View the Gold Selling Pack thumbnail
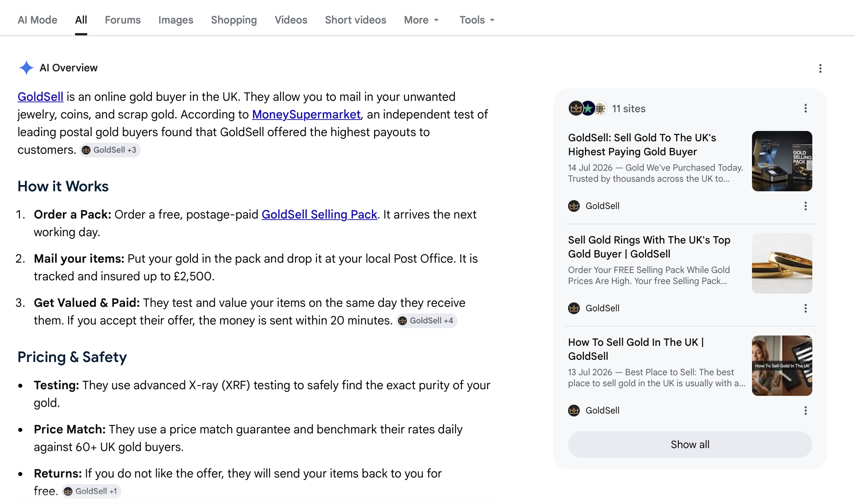Image resolution: width=855 pixels, height=504 pixels. click(782, 161)
